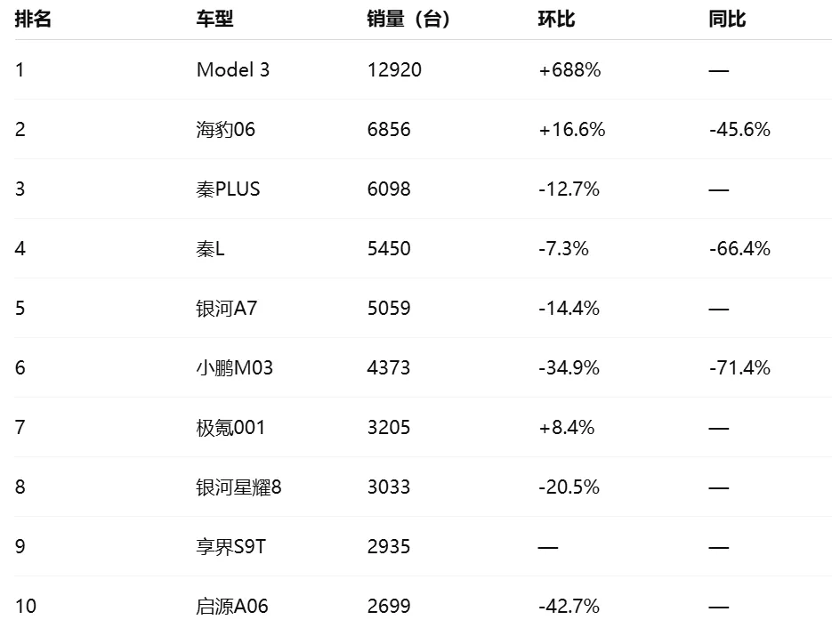Click the 环比 column header
The height and width of the screenshot is (644, 832).
(x=556, y=20)
